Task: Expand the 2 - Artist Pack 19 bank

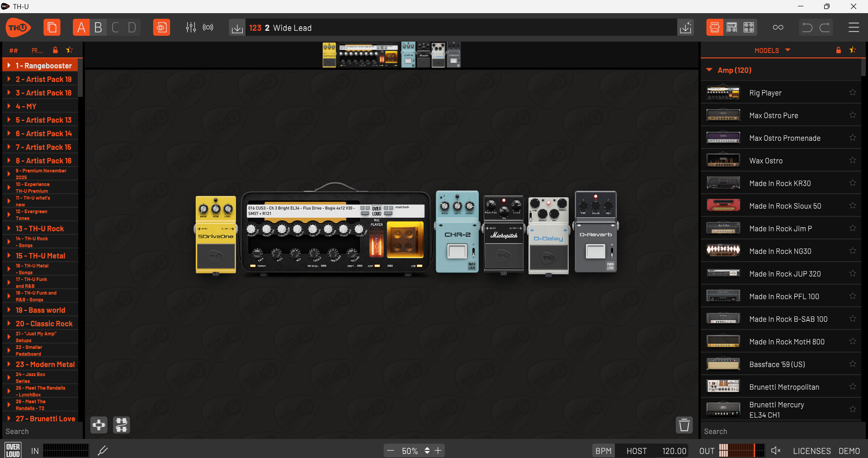Action: coord(9,79)
